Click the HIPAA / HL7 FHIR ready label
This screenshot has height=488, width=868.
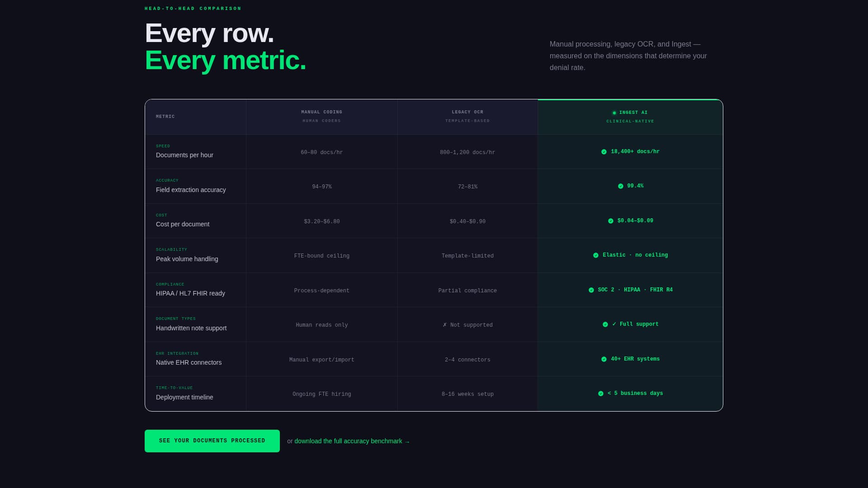[190, 293]
